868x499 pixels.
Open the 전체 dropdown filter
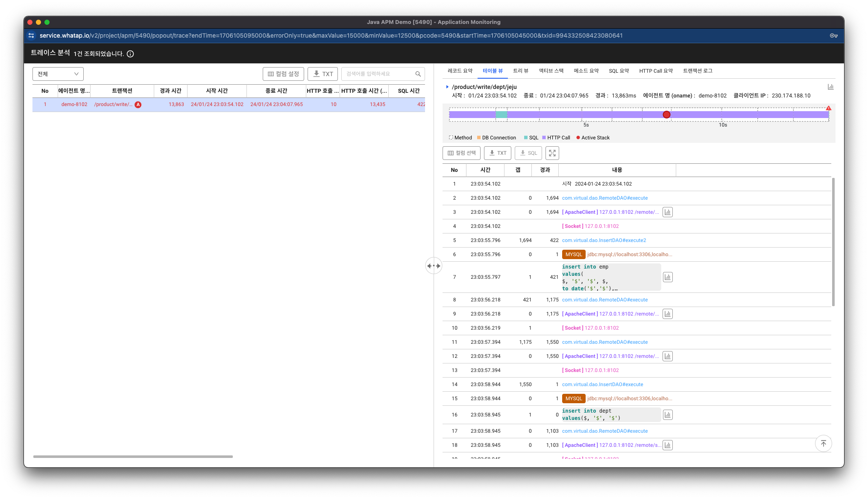58,74
